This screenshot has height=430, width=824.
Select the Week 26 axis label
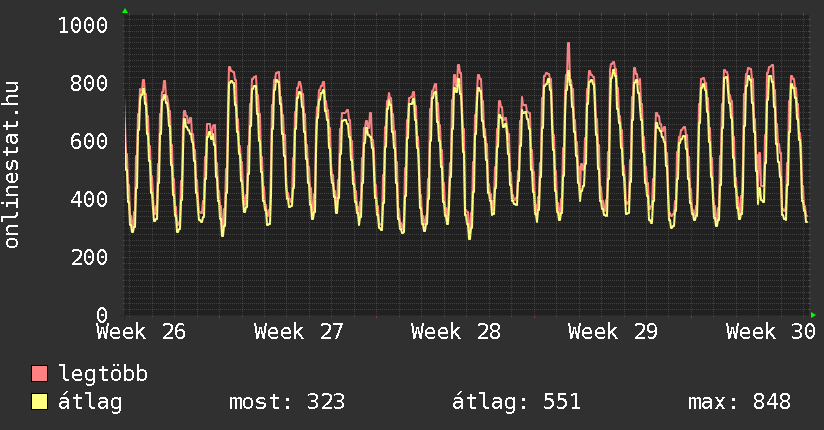click(x=141, y=332)
